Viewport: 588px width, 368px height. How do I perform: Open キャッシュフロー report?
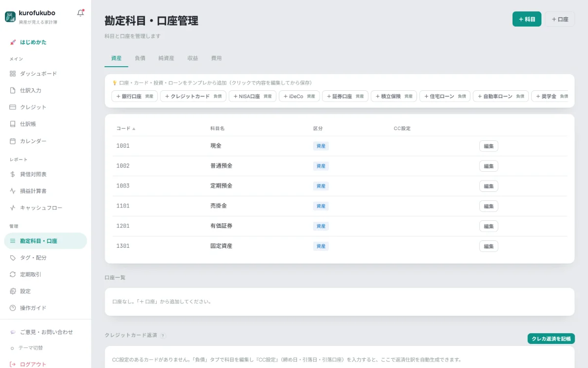click(x=46, y=208)
